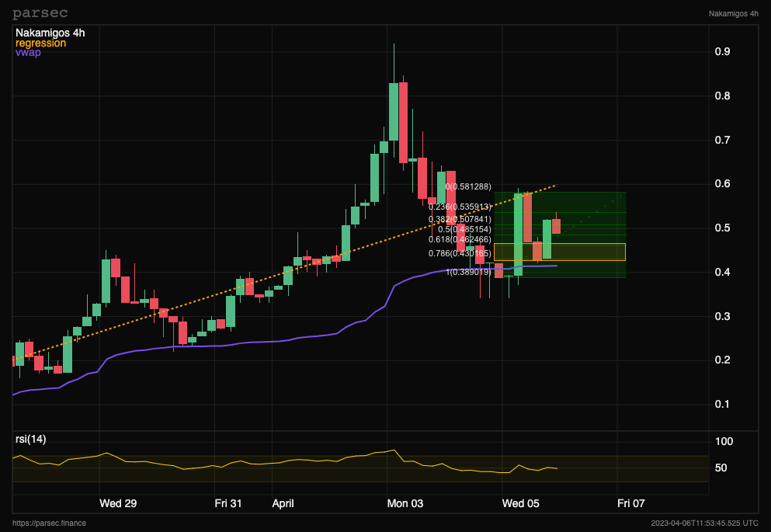Click the orange regression legend label
Screen dimensions: 771x532
(x=41, y=43)
